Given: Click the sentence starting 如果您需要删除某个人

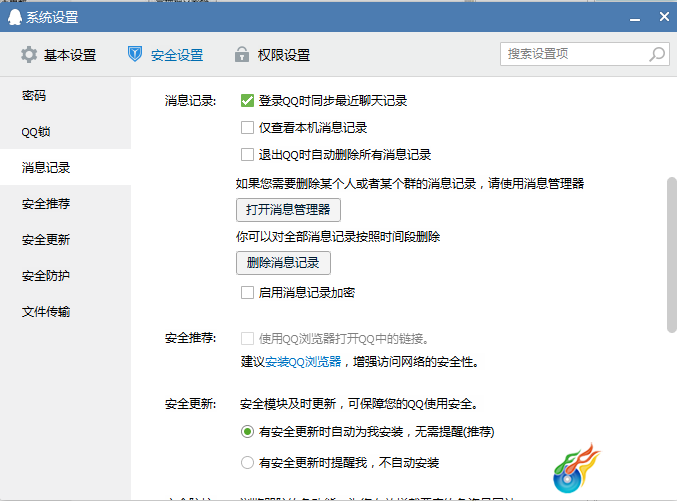Looking at the screenshot, I should (x=410, y=184).
